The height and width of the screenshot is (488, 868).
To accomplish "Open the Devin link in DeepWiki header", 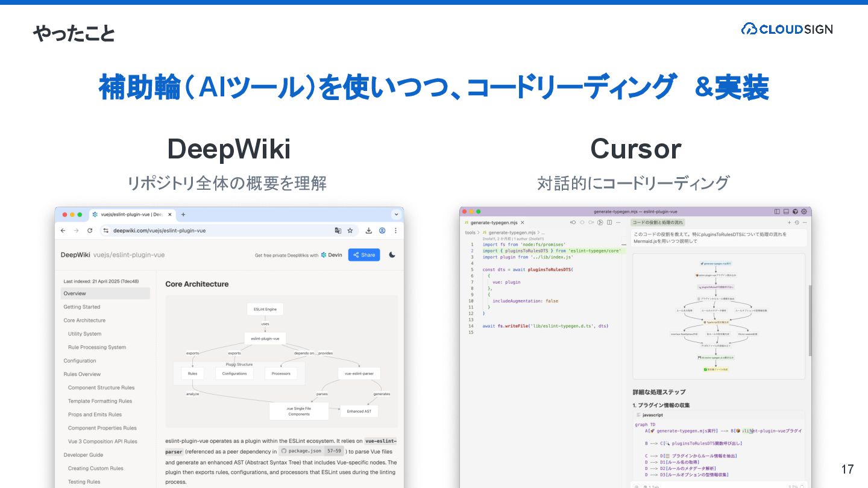I will click(332, 255).
